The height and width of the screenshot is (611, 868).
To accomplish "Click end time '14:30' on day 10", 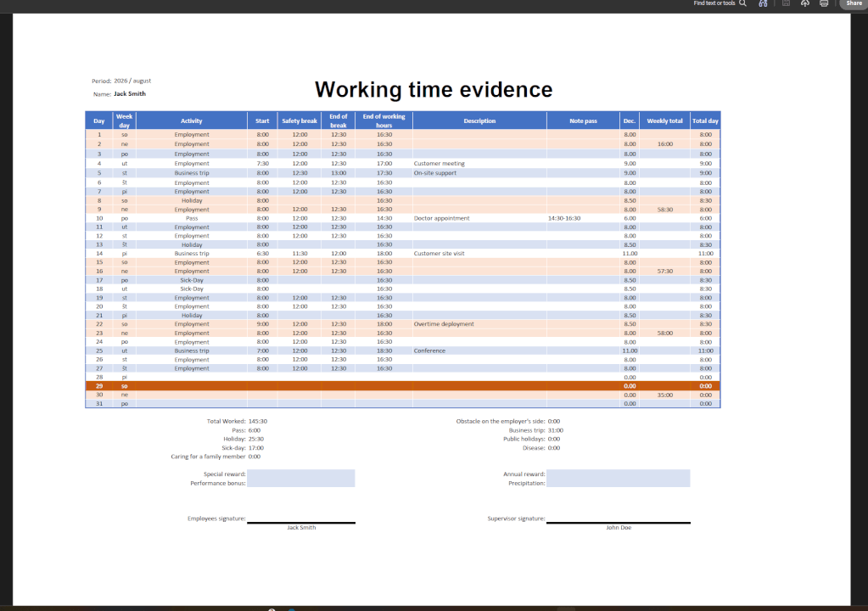I will pyautogui.click(x=384, y=219).
